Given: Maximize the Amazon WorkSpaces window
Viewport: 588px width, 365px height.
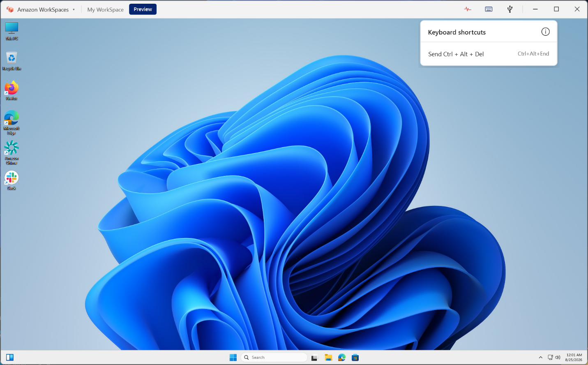Looking at the screenshot, I should click(556, 9).
